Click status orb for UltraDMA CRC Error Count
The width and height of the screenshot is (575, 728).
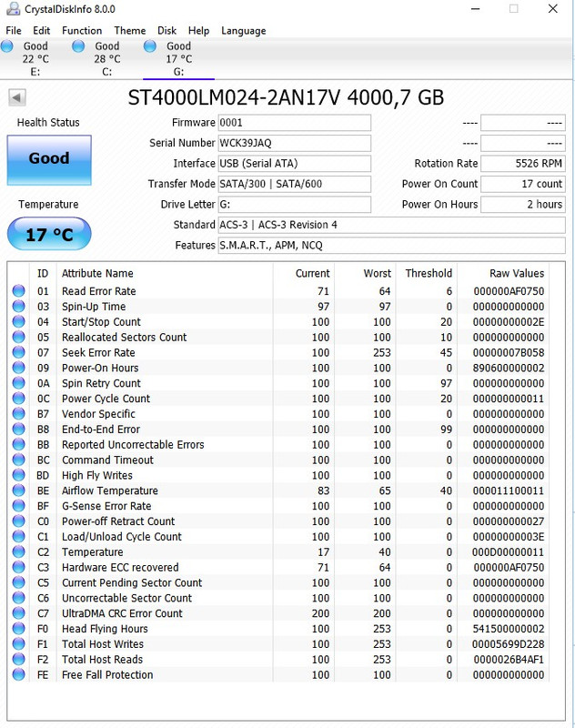click(18, 612)
